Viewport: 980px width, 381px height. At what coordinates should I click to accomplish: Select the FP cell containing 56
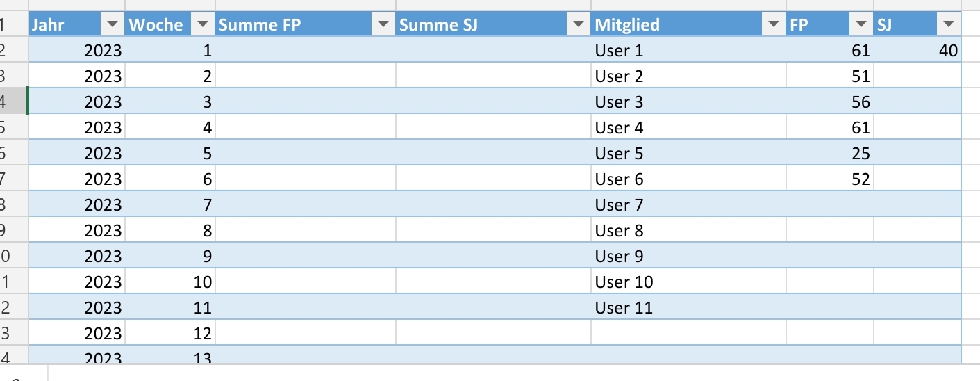(830, 102)
